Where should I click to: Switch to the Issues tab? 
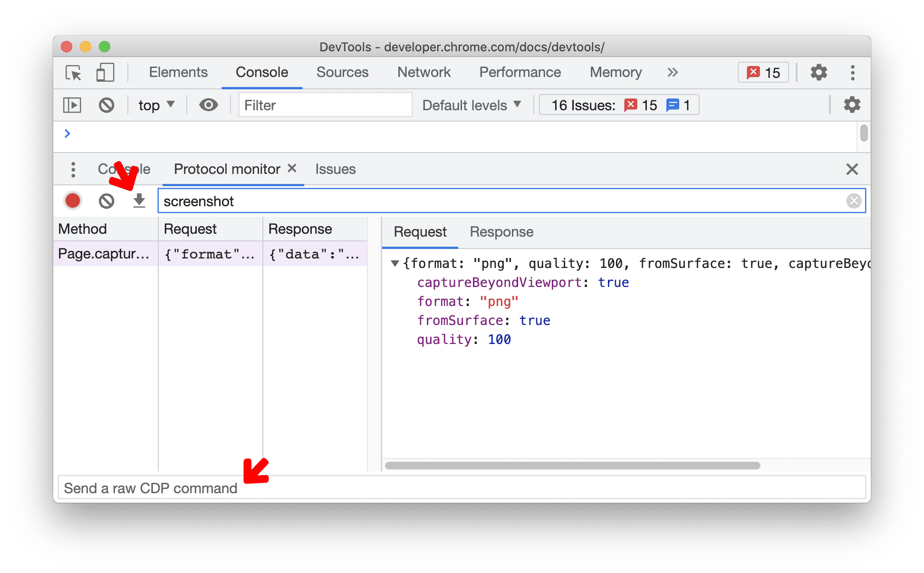[336, 168]
